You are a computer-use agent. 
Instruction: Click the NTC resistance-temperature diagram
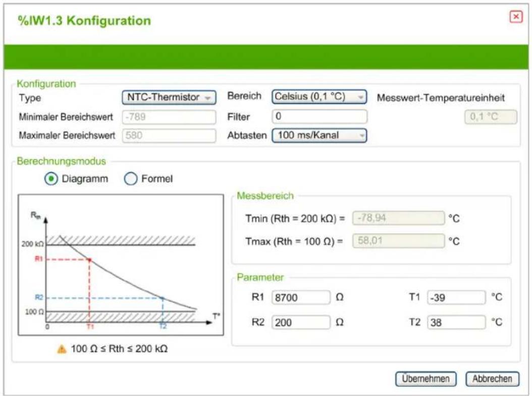coord(121,265)
